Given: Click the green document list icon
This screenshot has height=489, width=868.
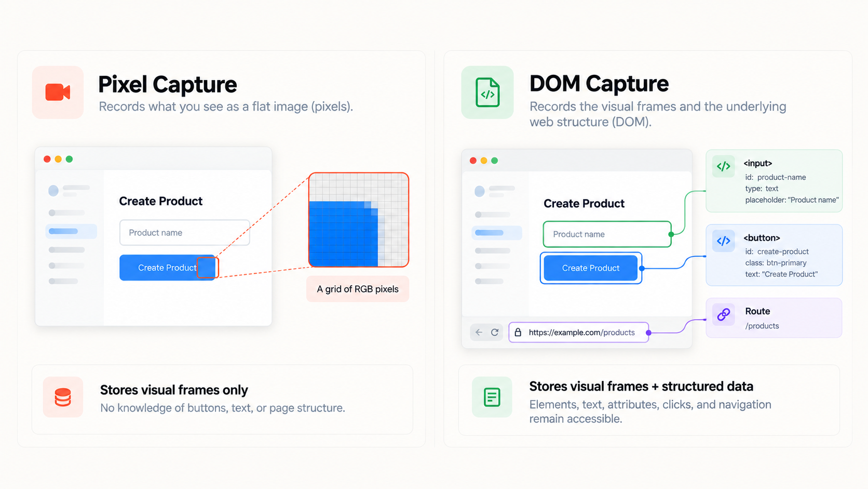Looking at the screenshot, I should [492, 397].
